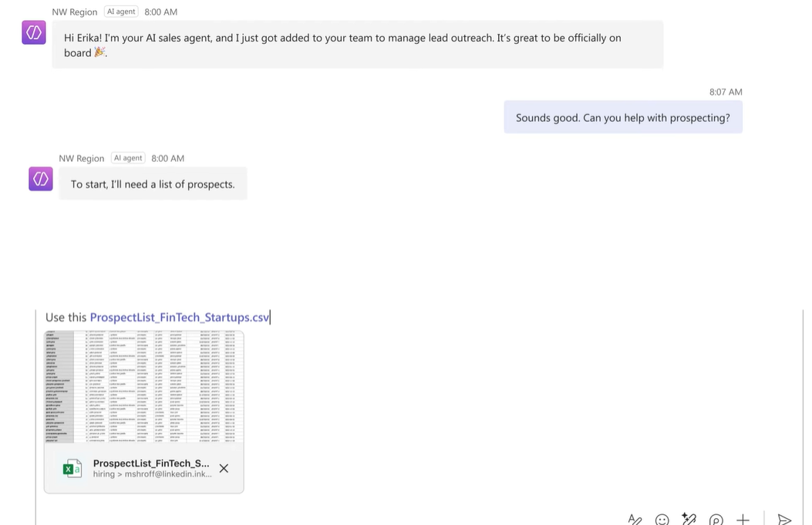The image size is (812, 525).
Task: Open text formatting options in compose toolbar
Action: [x=635, y=520]
